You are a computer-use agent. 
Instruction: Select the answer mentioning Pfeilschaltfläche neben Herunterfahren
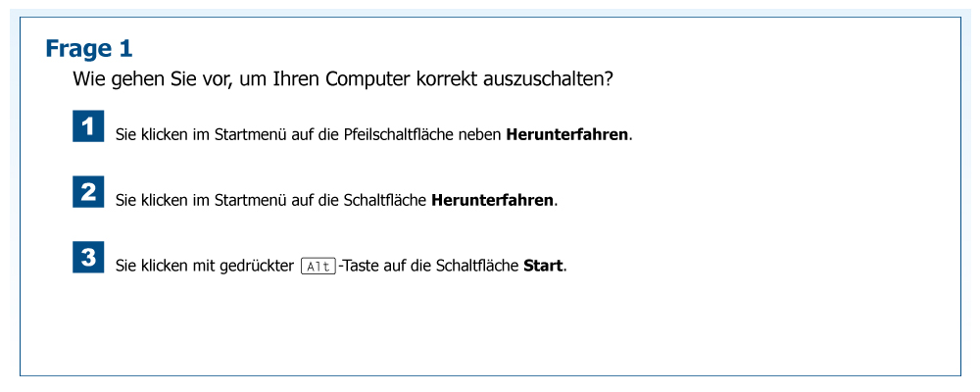tap(373, 134)
